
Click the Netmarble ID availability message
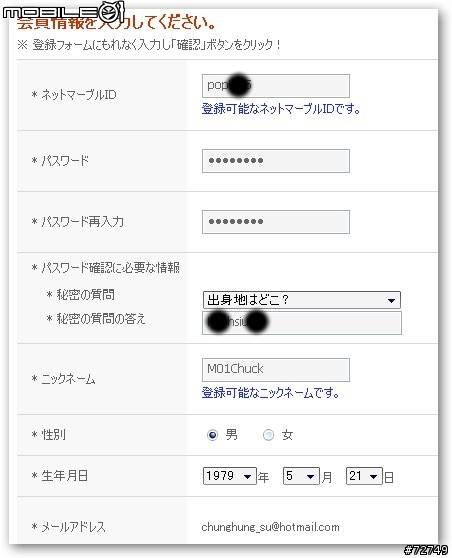pos(281,109)
